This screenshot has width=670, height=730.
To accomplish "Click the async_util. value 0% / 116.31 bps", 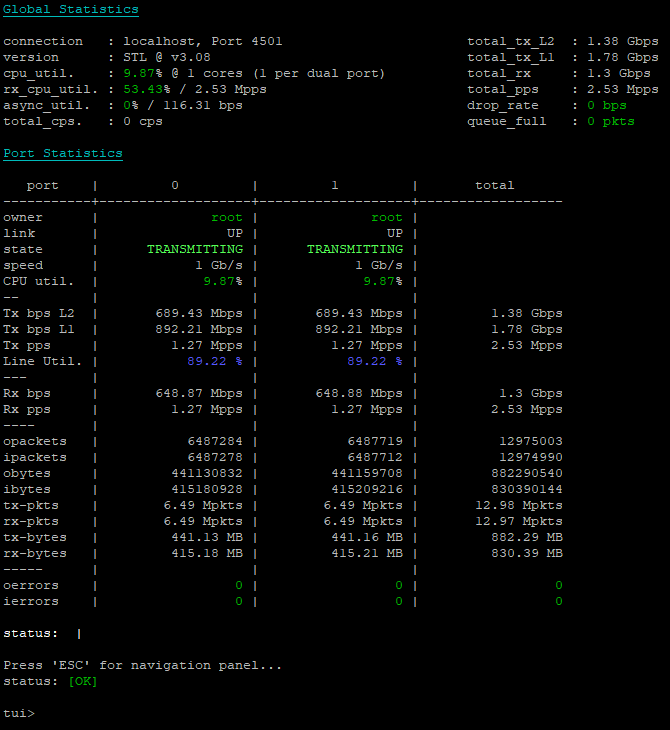I will tap(183, 105).
